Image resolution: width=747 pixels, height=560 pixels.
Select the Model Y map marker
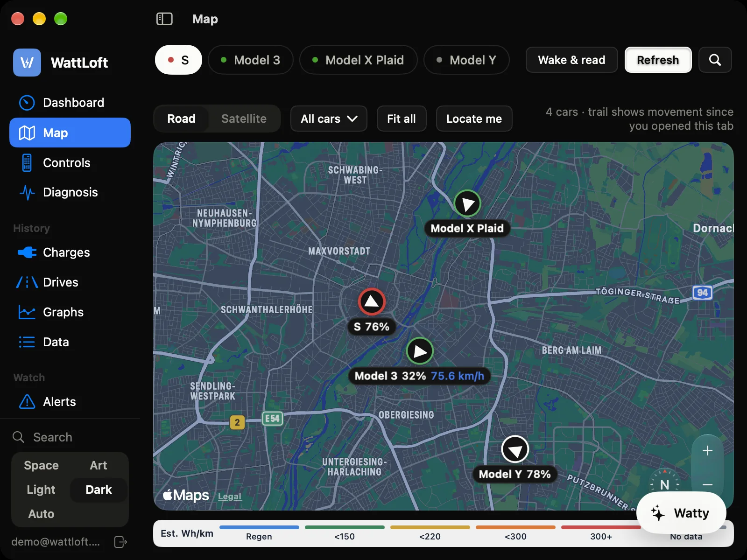pyautogui.click(x=515, y=449)
